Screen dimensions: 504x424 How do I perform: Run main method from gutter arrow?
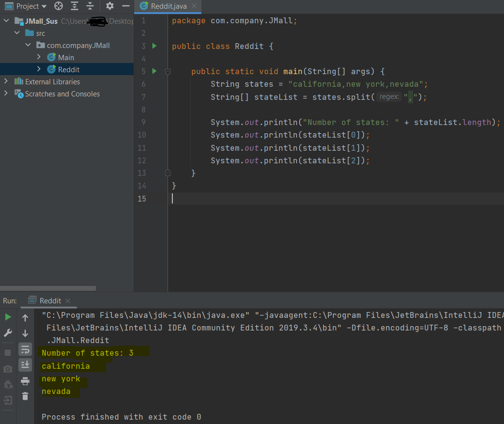click(x=154, y=71)
